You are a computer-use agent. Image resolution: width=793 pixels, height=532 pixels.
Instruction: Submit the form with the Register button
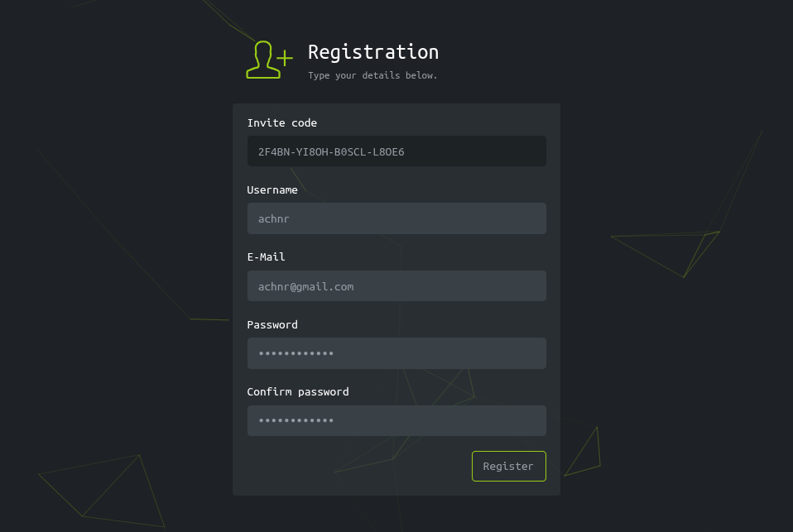pyautogui.click(x=509, y=467)
